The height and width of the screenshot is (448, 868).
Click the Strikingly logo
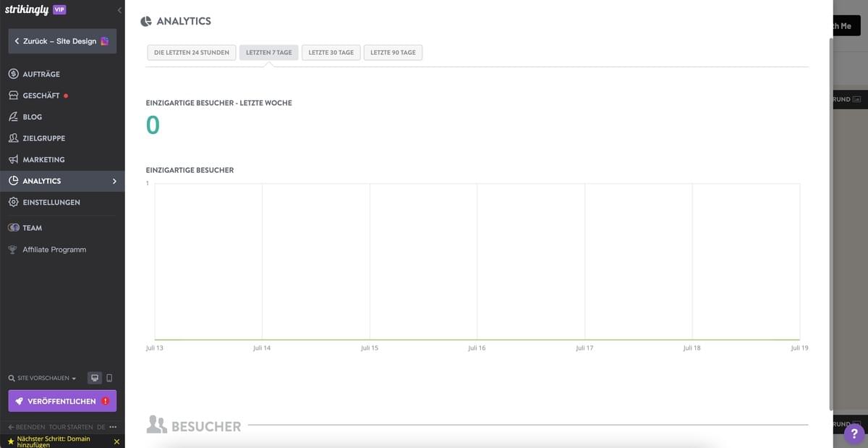click(x=27, y=10)
